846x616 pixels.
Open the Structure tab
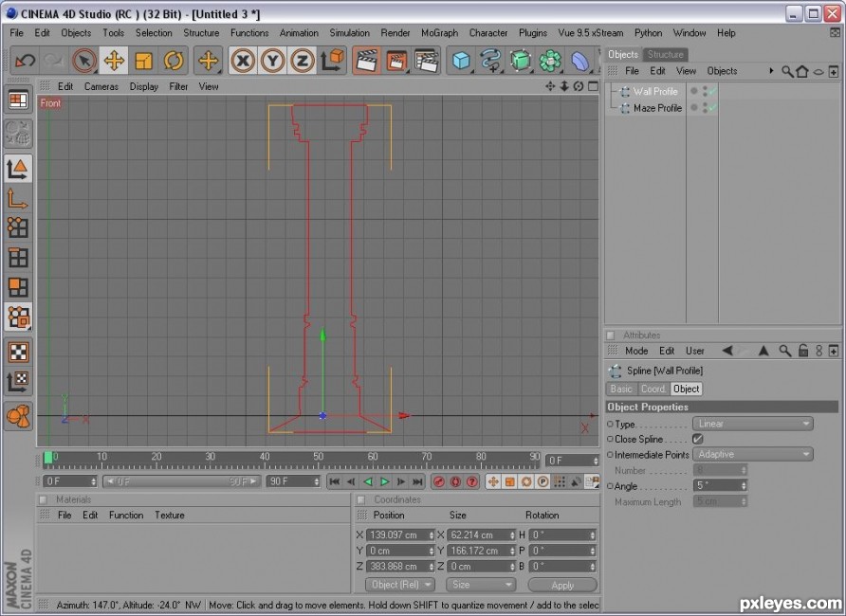coord(665,54)
